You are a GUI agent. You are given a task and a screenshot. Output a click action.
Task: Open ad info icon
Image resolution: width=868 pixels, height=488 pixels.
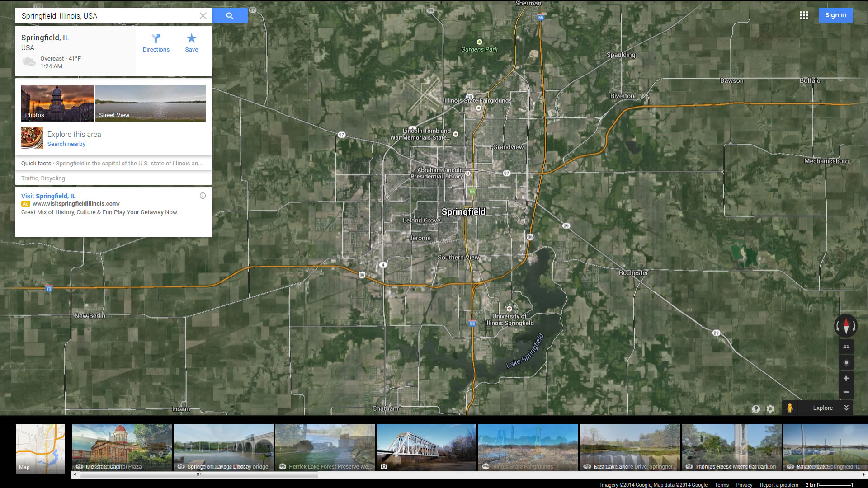pos(203,196)
